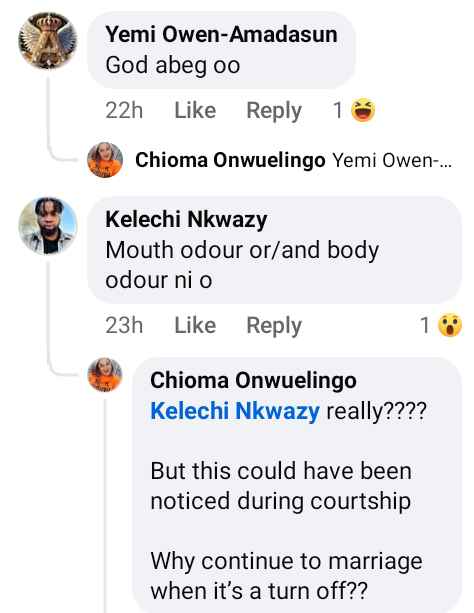Reply to Kelechi Nkwazy's comment
The width and height of the screenshot is (474, 613).
(x=274, y=326)
